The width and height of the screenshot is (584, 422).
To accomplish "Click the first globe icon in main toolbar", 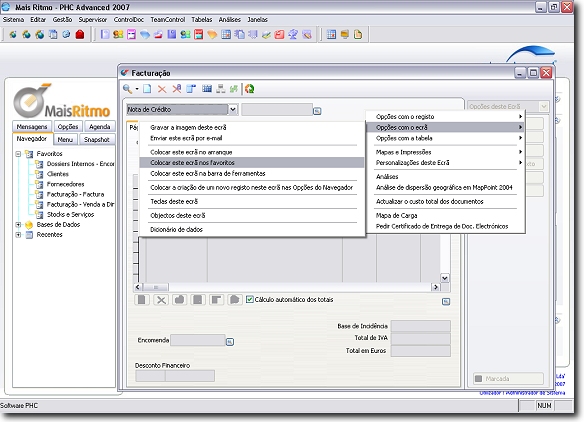I will click(x=13, y=35).
